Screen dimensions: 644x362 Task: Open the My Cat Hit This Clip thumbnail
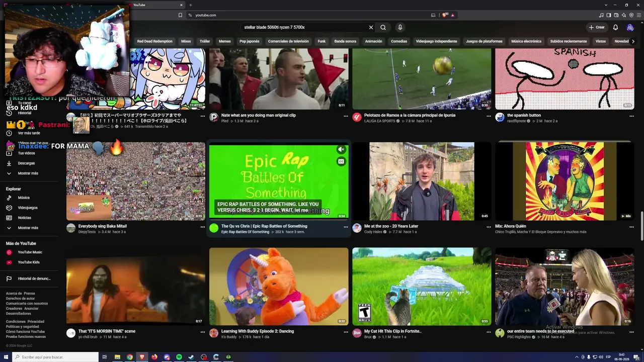tap(422, 287)
